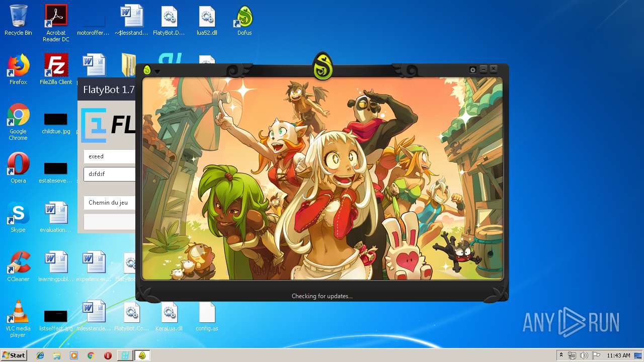Launch Internet Explorer from the taskbar

(40, 355)
